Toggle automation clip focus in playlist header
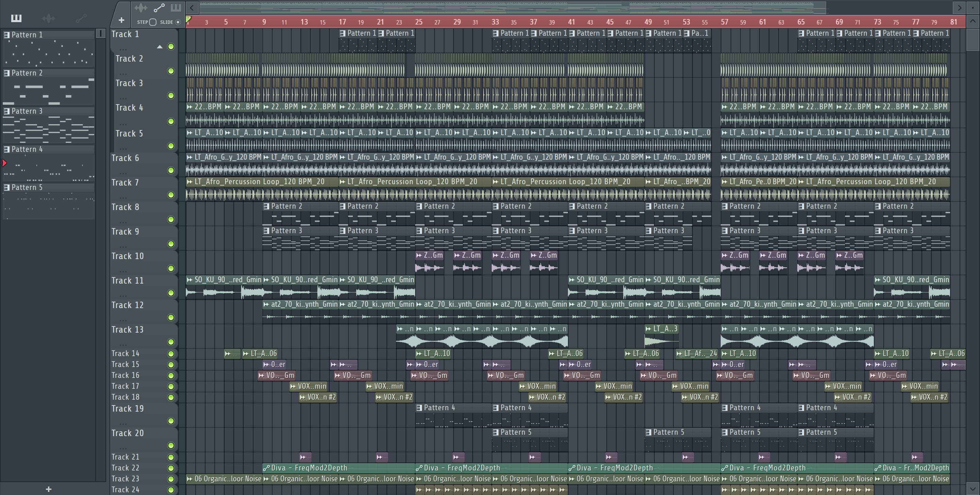 pyautogui.click(x=159, y=7)
